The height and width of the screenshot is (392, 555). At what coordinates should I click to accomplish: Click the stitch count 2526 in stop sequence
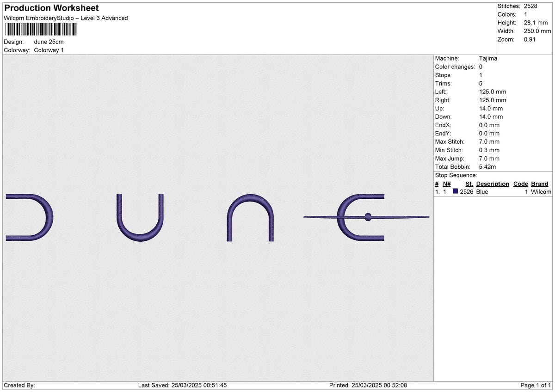[x=467, y=192]
